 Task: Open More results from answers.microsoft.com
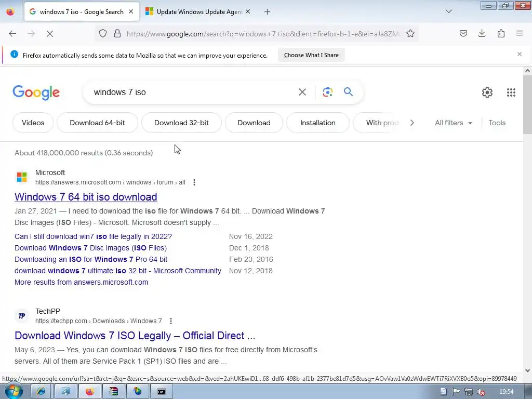tap(81, 282)
